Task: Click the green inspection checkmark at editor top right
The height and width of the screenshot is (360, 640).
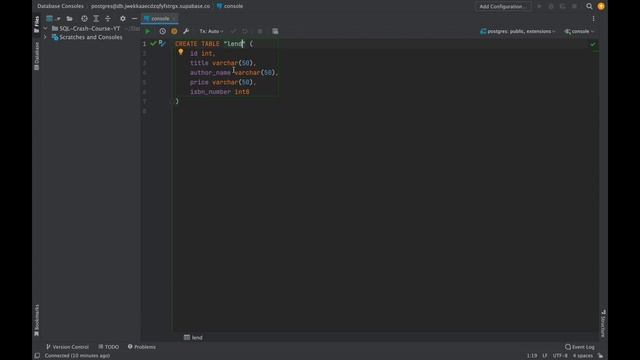Action: tap(593, 44)
